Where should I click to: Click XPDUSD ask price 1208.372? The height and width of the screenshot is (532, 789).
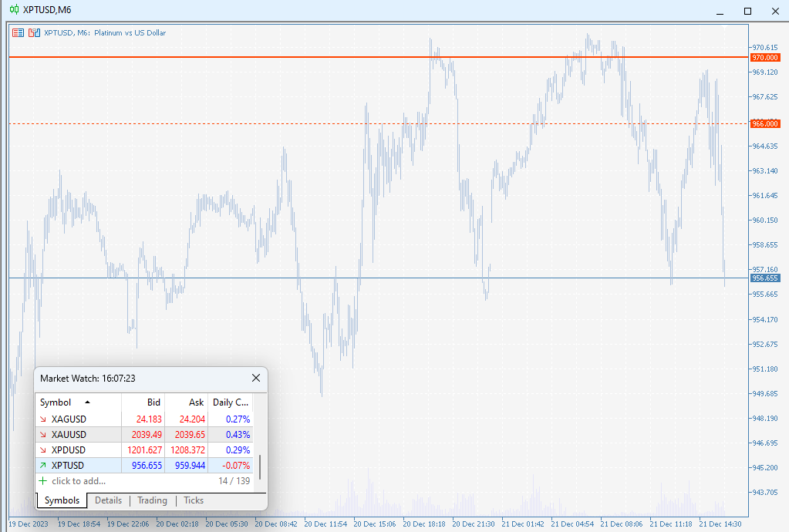[187, 450]
